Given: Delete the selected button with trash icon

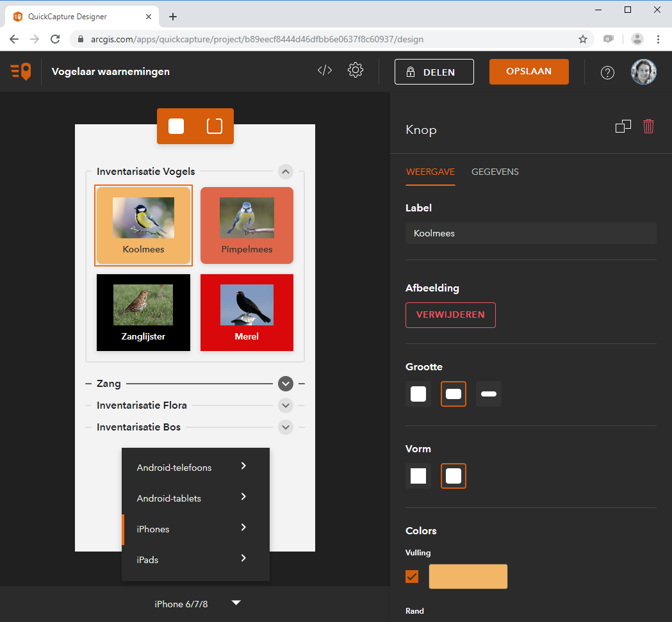Looking at the screenshot, I should click(x=648, y=126).
